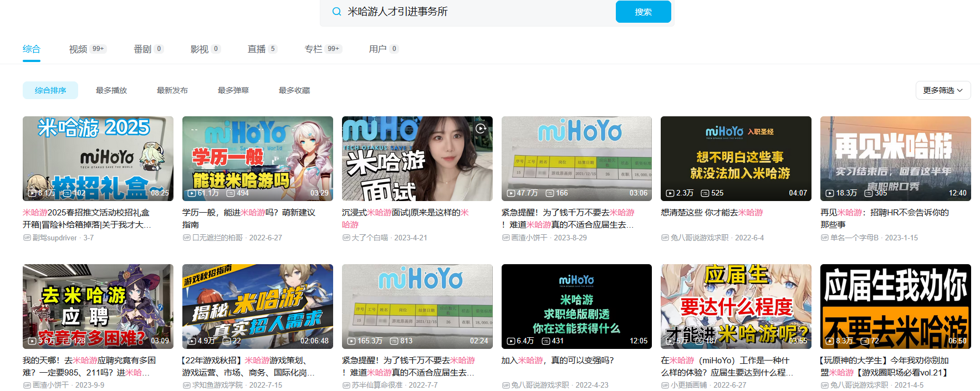Open the 去米哈游应聘究竟有多困难 thumbnail
The width and height of the screenshot is (980, 391).
pos(98,306)
